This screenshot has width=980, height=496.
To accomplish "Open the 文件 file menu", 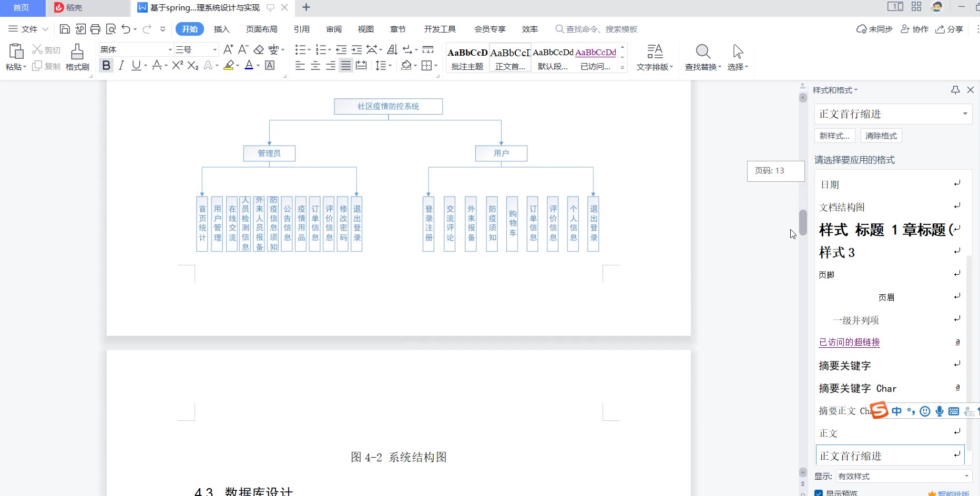I will coord(28,29).
